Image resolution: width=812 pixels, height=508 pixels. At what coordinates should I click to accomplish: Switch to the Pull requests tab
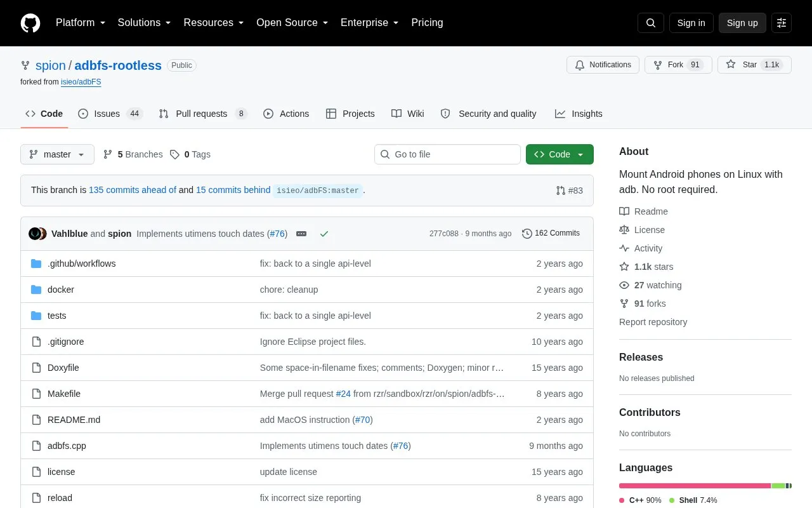click(x=203, y=114)
